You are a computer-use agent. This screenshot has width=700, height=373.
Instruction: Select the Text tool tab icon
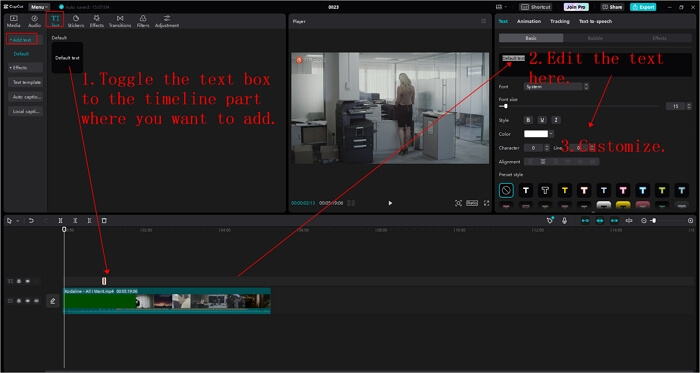(x=55, y=20)
